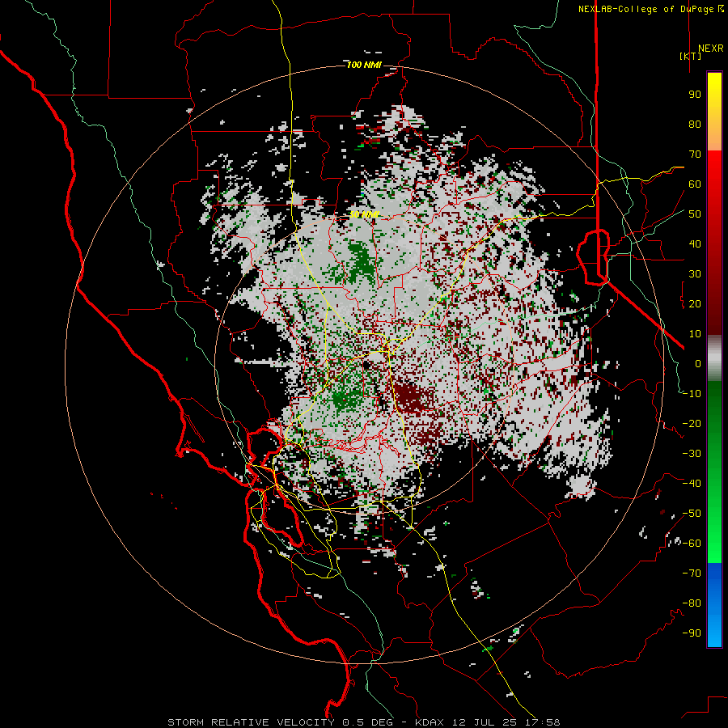
Task: Click the positive 70 scale label
Action: click(695, 154)
